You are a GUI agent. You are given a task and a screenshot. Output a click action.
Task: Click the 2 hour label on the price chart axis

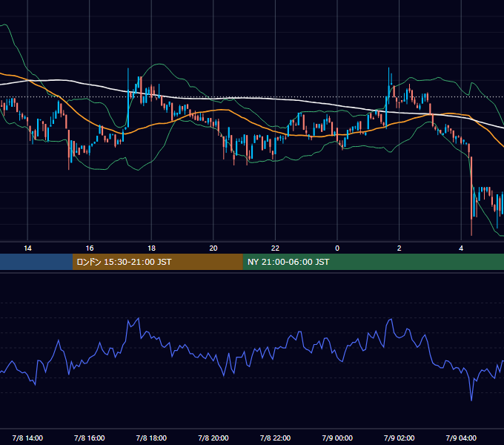point(399,248)
